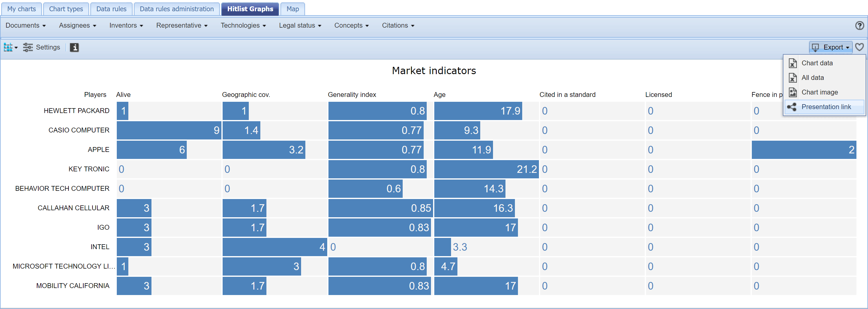Click KEY TRONIC Age bar 21.2

coord(486,169)
